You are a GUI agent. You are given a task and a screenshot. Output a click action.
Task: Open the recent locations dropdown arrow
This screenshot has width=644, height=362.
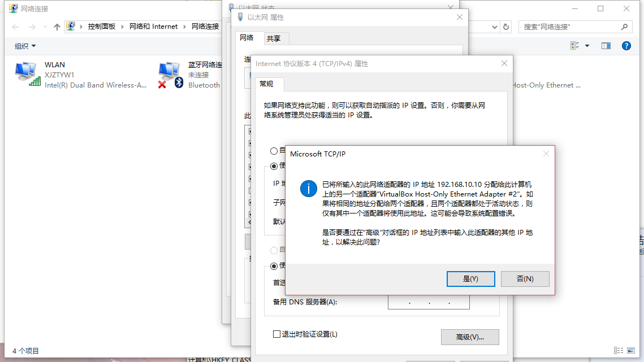[45, 27]
